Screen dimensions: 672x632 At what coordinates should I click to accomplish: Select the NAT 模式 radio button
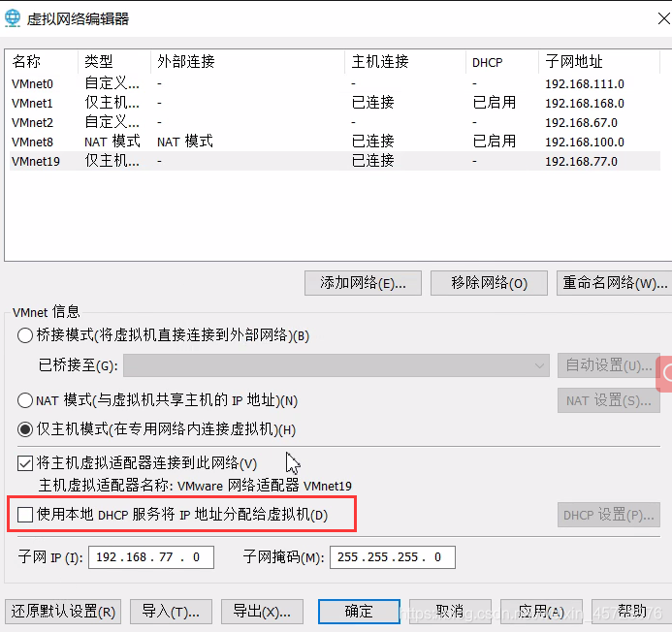[x=25, y=400]
